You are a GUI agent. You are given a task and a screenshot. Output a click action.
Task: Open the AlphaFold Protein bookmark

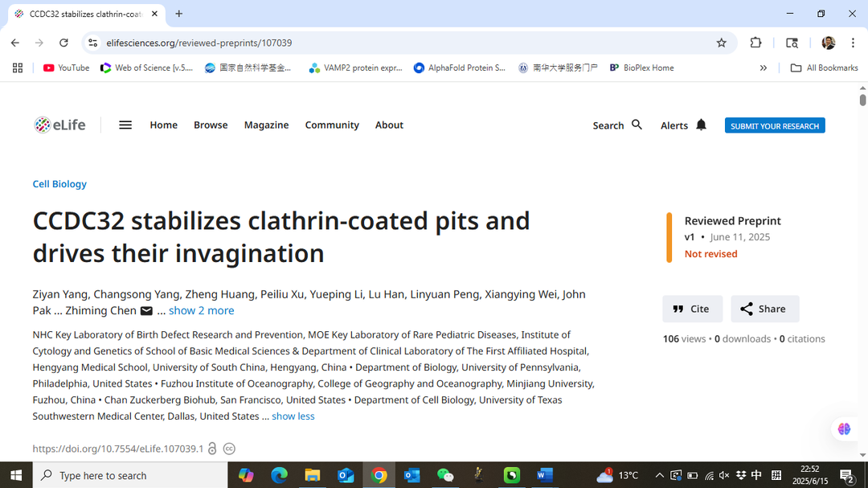pos(460,68)
